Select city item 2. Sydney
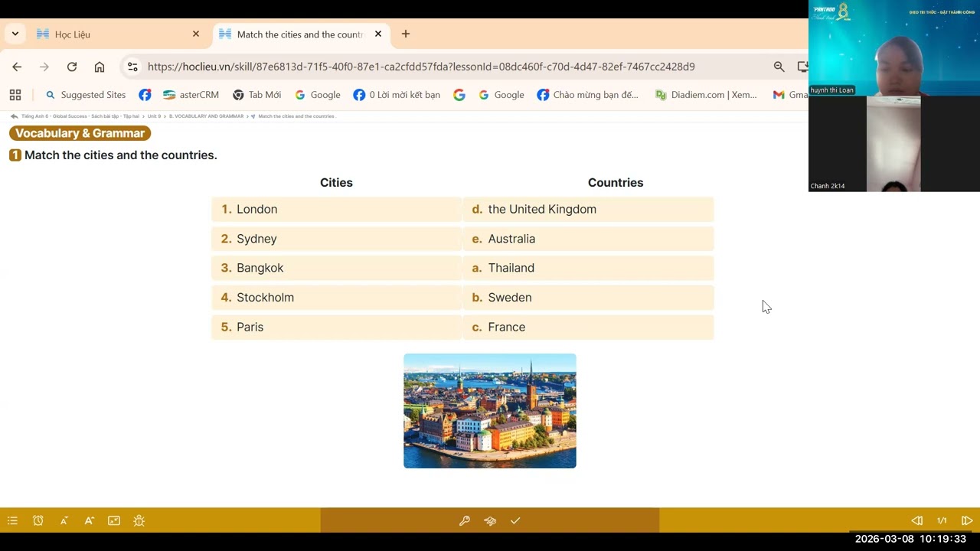 point(337,239)
